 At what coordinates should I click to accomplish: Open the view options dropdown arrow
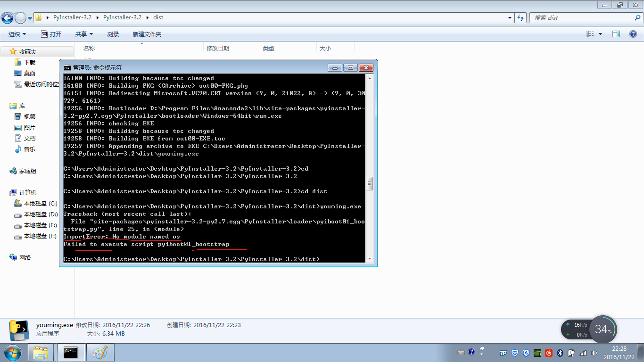pos(600,34)
